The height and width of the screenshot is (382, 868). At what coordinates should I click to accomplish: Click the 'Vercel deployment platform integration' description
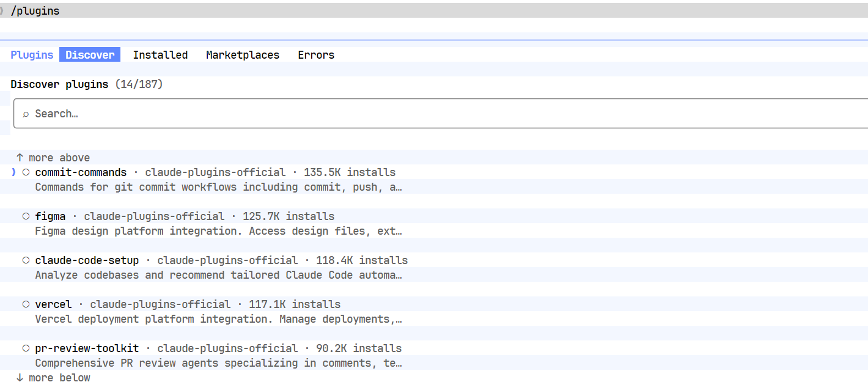pos(218,319)
